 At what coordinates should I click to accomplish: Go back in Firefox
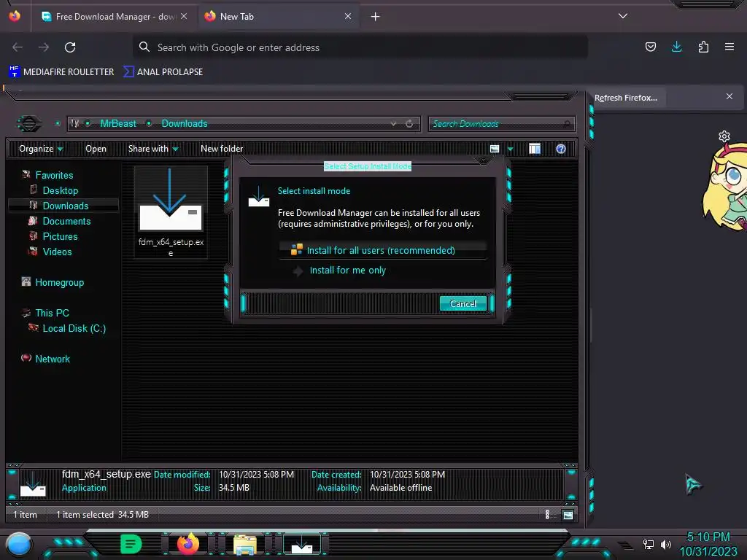(x=18, y=47)
